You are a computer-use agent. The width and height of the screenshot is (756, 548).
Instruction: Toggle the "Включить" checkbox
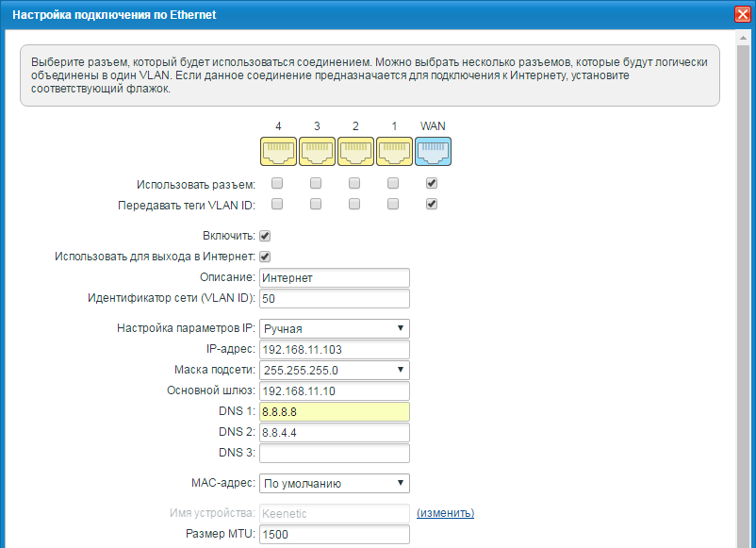pyautogui.click(x=265, y=236)
